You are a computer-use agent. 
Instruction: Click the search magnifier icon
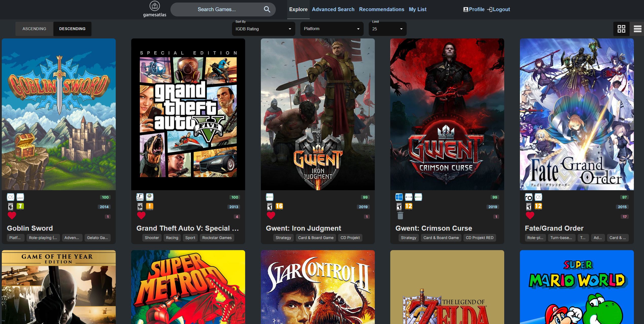[267, 9]
